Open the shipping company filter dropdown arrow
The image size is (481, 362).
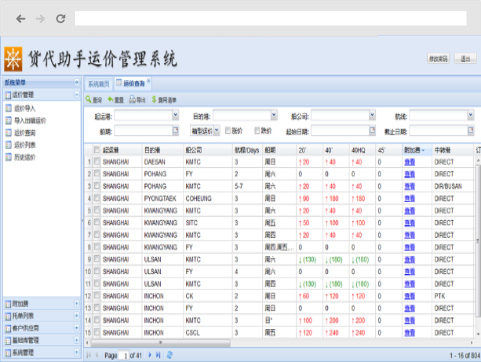coord(372,115)
